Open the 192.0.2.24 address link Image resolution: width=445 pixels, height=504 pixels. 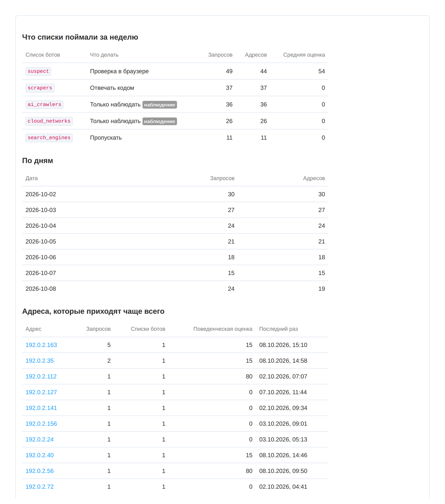click(x=40, y=439)
